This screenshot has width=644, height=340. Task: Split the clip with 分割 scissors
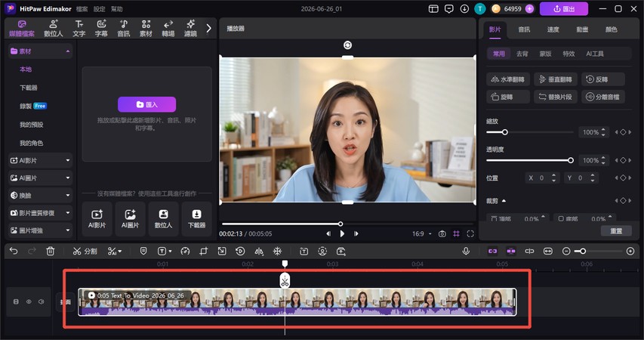pyautogui.click(x=85, y=251)
